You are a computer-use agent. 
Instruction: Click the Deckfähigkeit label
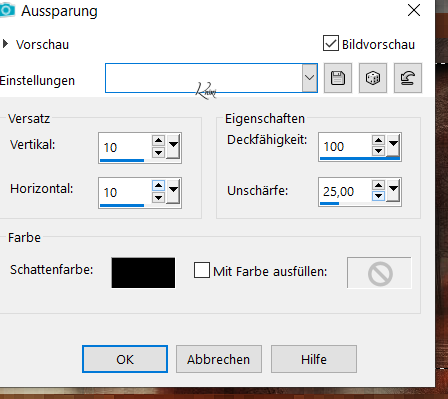267,140
